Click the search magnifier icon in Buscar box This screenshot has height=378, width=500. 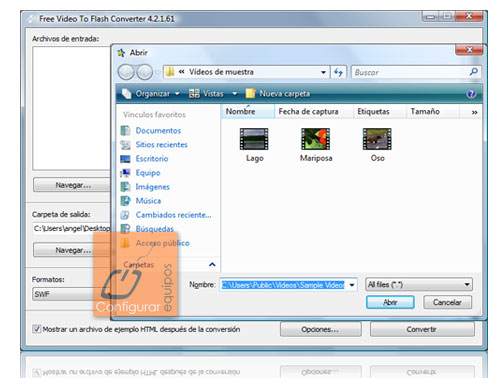pos(473,71)
